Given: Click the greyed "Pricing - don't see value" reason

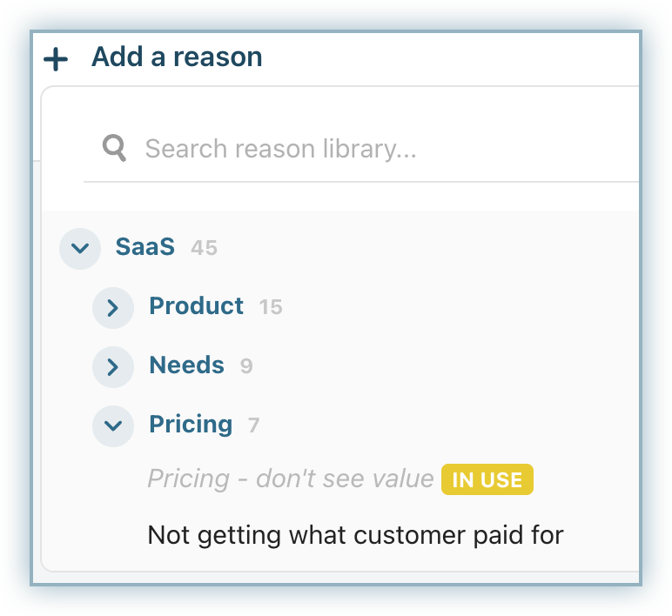Looking at the screenshot, I should 290,479.
